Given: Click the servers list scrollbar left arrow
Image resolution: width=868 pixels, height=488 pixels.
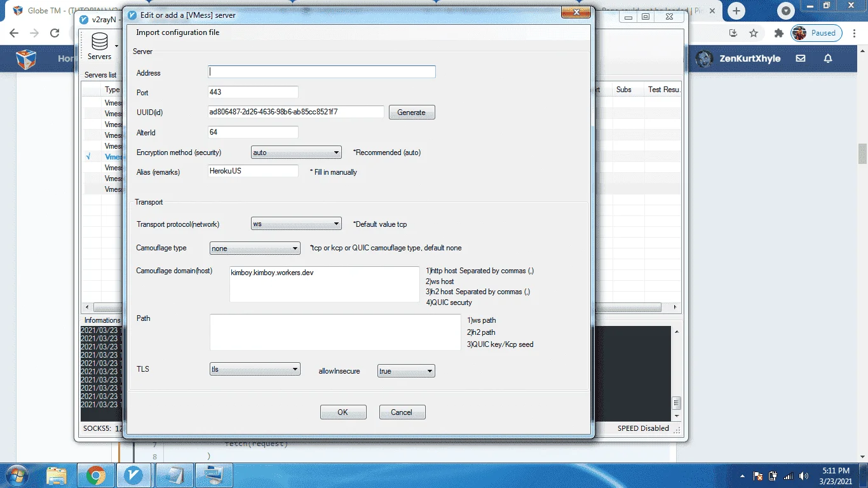Looking at the screenshot, I should coord(88,308).
